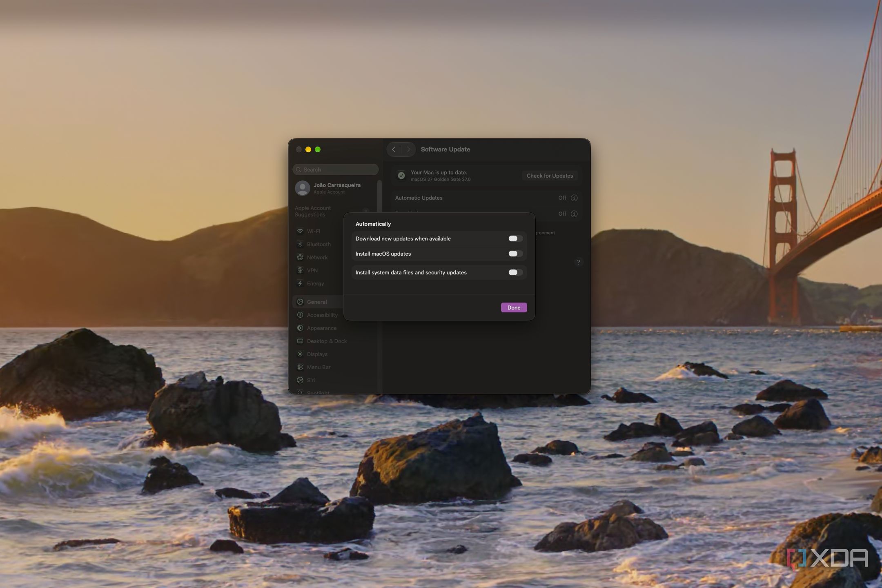Click the Network globe icon
The height and width of the screenshot is (588, 882).
click(300, 257)
